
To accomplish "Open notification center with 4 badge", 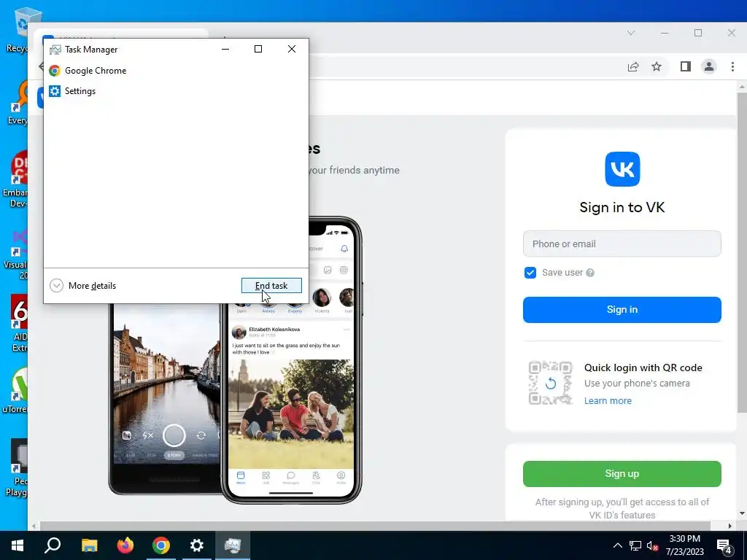I will tap(724, 546).
